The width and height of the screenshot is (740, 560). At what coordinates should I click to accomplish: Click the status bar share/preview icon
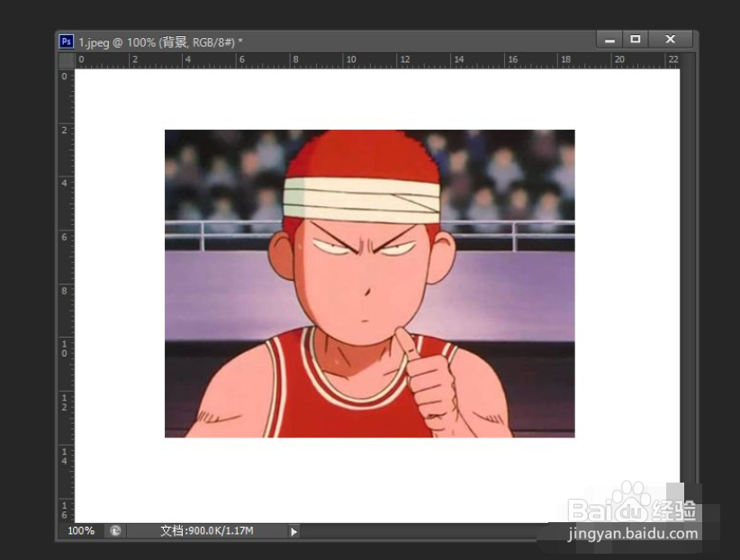[x=115, y=530]
